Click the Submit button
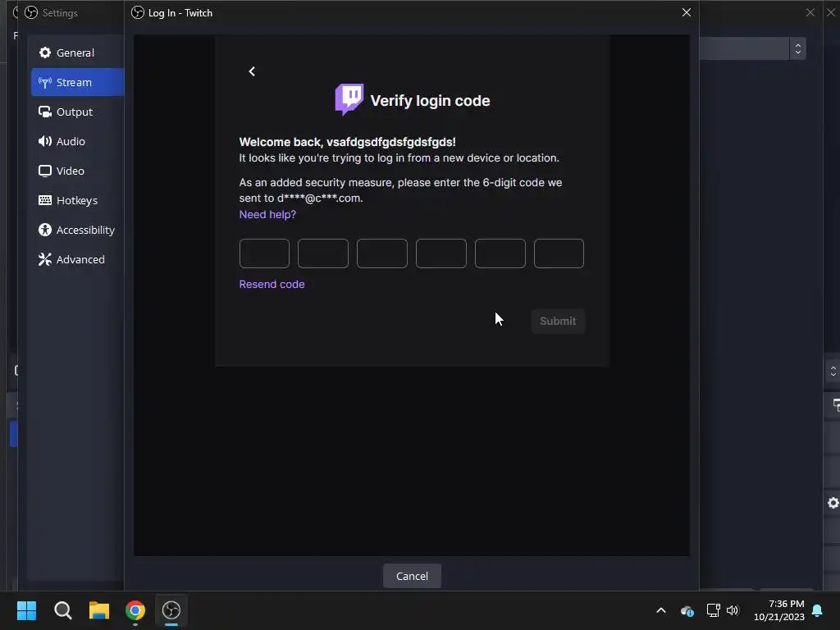The width and height of the screenshot is (840, 630). click(x=558, y=321)
